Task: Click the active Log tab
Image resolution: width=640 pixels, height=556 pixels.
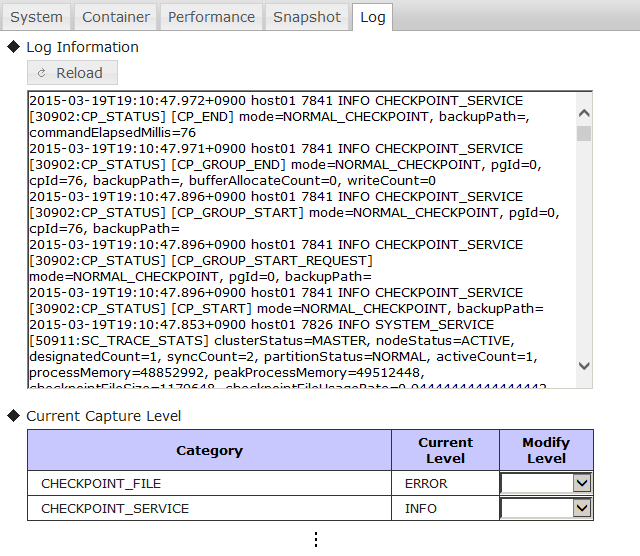Action: 372,17
